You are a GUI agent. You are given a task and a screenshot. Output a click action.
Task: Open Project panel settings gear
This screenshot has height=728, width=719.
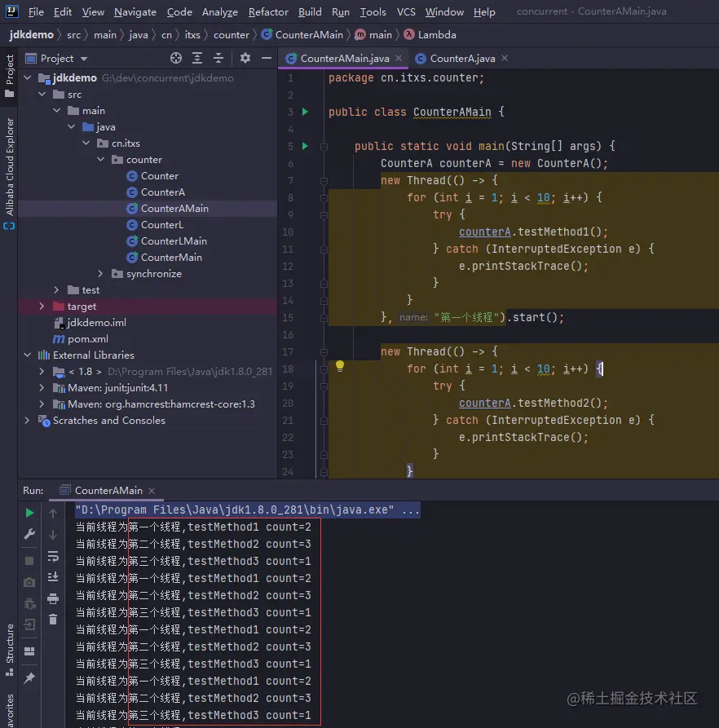coord(245,58)
